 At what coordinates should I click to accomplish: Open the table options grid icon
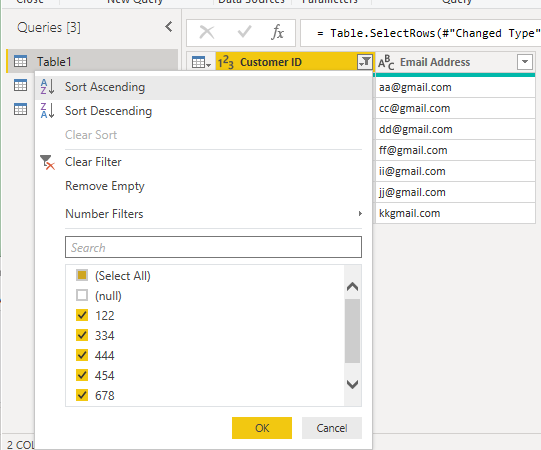(x=201, y=62)
